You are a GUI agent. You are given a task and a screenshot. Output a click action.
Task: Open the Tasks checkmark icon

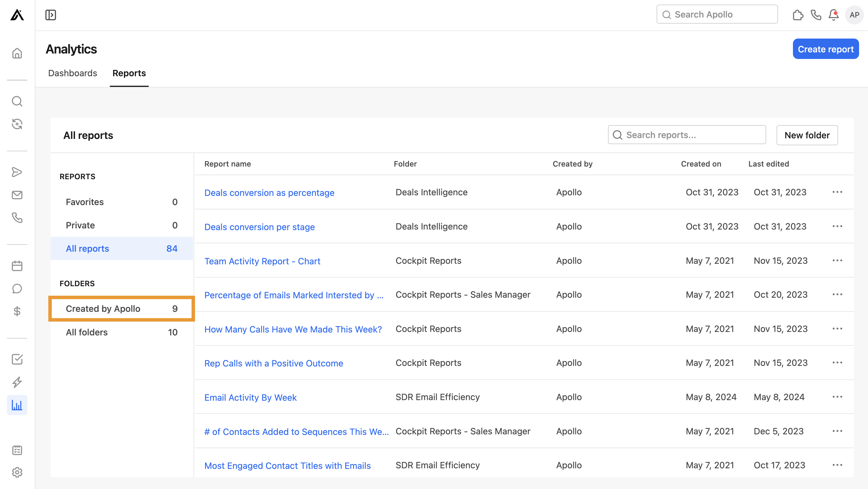17,359
